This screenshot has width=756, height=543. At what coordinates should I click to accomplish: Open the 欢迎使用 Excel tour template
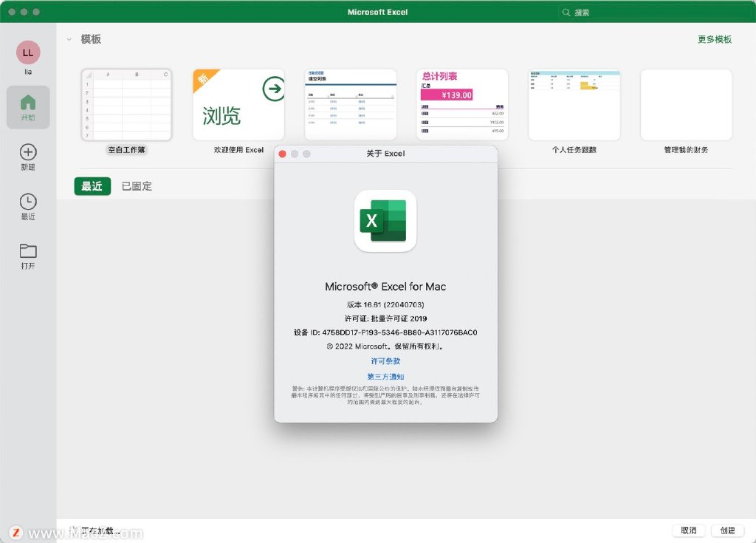click(238, 105)
